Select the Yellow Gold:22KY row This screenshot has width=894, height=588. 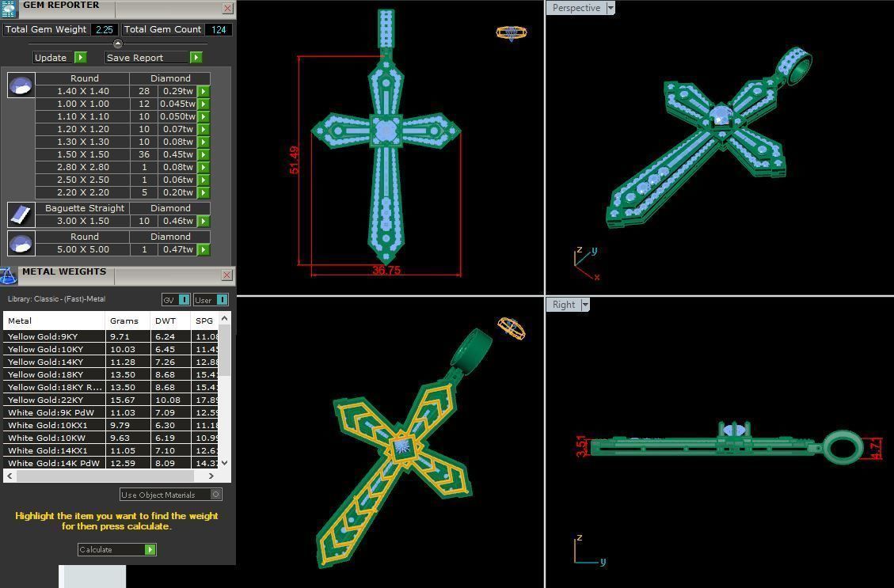[111, 400]
